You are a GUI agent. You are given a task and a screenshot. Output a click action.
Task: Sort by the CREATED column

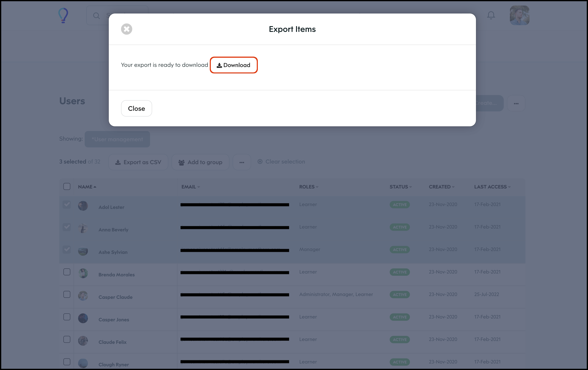441,187
